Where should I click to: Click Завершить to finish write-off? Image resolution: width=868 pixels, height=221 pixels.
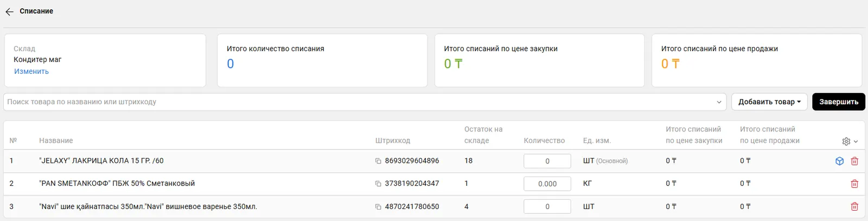[x=838, y=102]
